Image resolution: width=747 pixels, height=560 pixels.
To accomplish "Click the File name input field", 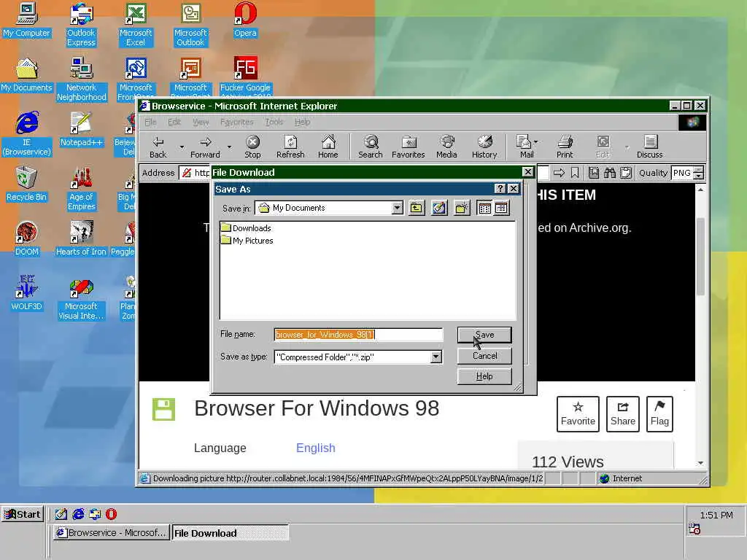I will point(358,335).
